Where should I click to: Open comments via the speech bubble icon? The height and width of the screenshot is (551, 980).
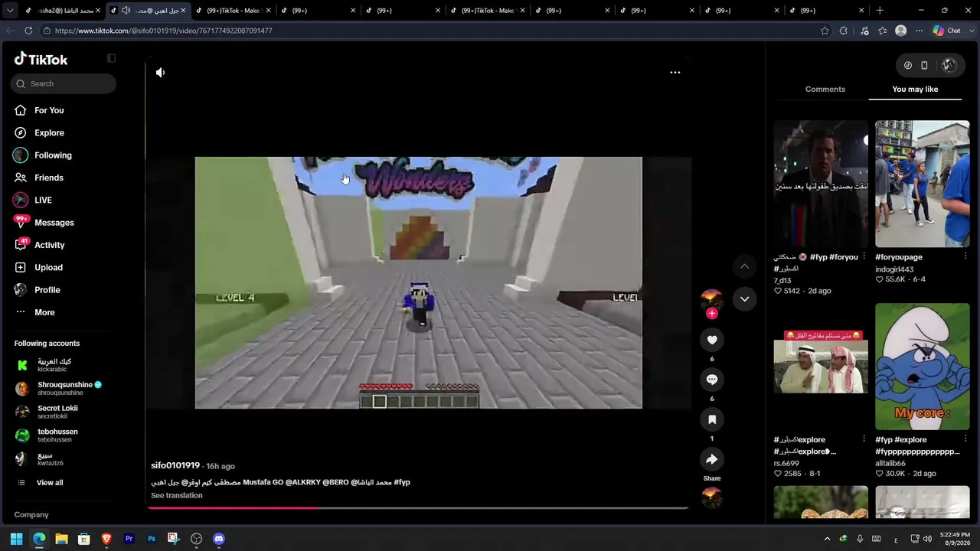(712, 380)
